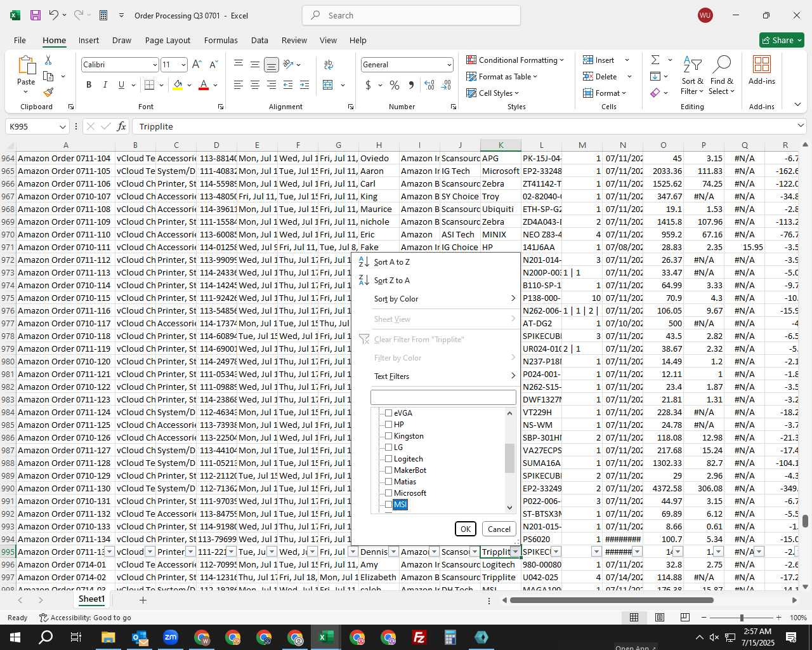Screen dimensions: 812x650
Task: Check the Logitech filter checkbox
Action: click(389, 458)
